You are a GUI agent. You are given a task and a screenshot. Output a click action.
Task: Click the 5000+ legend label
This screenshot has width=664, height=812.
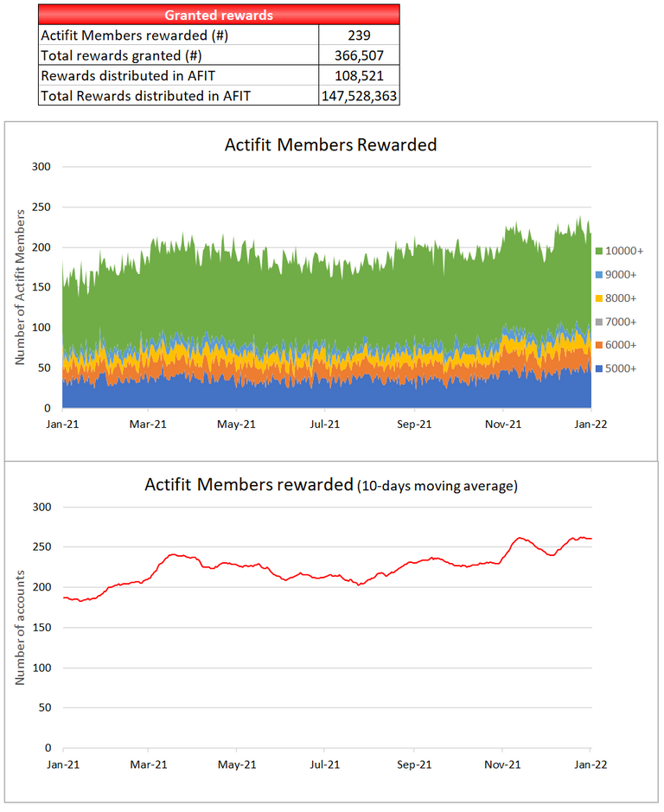click(621, 368)
